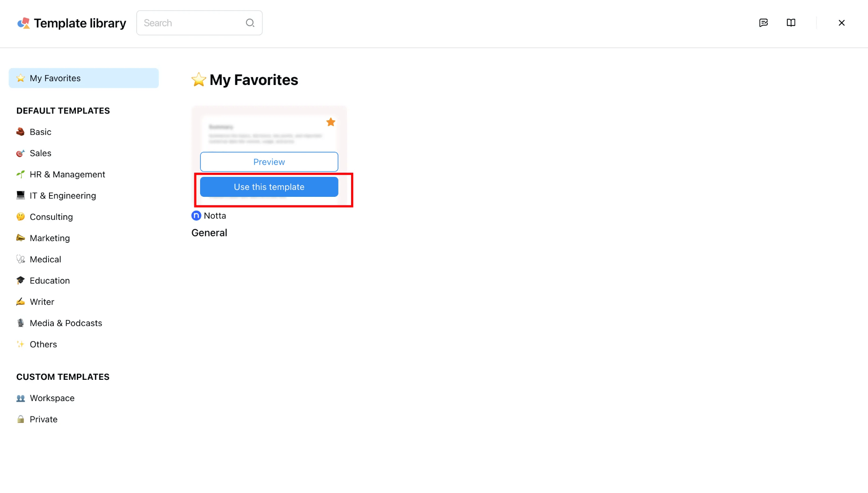Expand the Consulting category in sidebar
This screenshot has width=868, height=493.
[x=51, y=217]
